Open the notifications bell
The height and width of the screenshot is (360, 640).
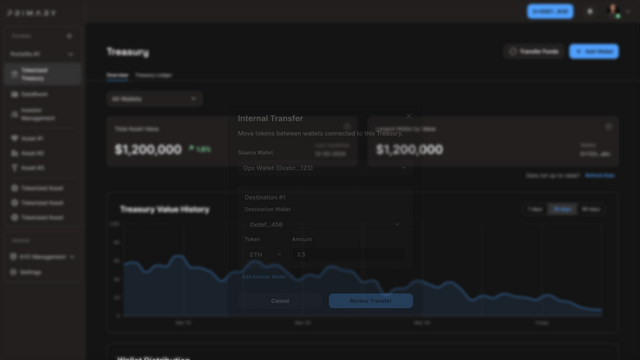pyautogui.click(x=590, y=11)
